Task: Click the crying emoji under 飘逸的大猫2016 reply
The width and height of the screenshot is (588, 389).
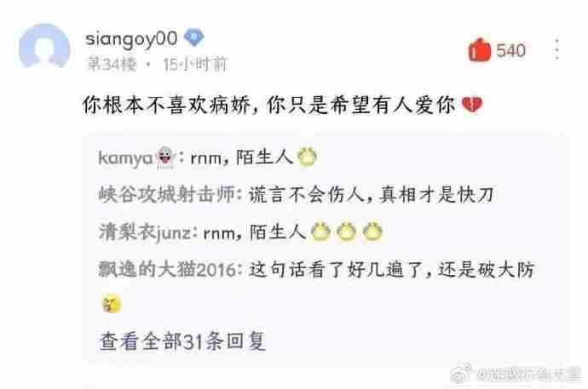Action: [x=112, y=304]
